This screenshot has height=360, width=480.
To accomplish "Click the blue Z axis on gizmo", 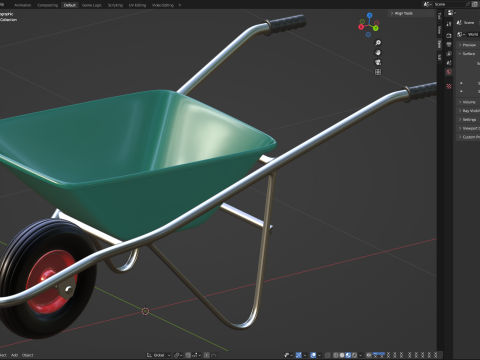I will point(369,15).
